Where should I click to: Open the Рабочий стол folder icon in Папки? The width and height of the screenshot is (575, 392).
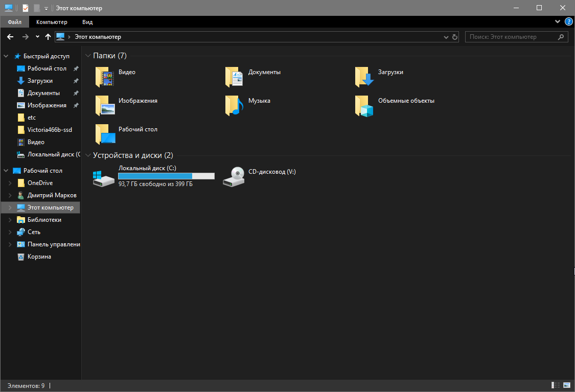point(105,134)
